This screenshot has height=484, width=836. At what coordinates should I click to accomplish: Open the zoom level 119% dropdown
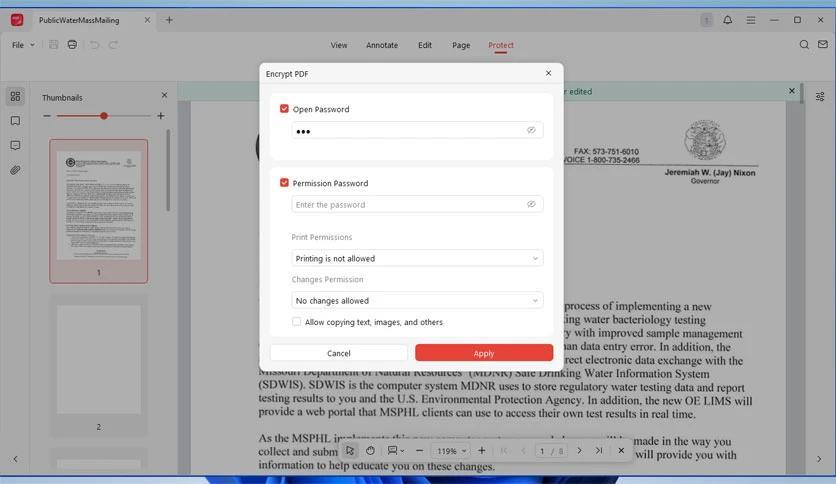click(452, 451)
